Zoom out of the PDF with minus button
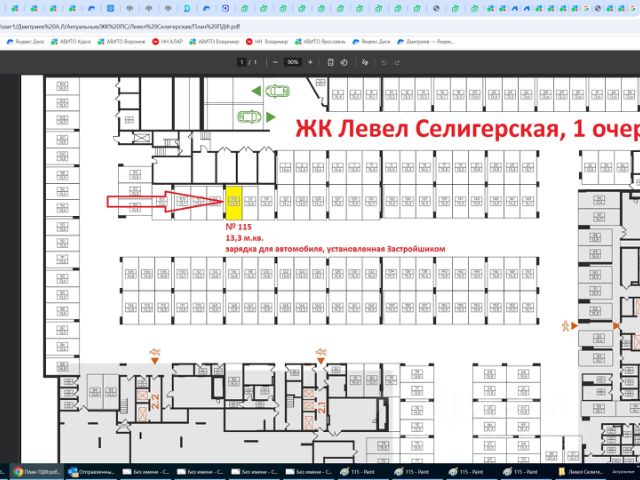 (x=275, y=62)
